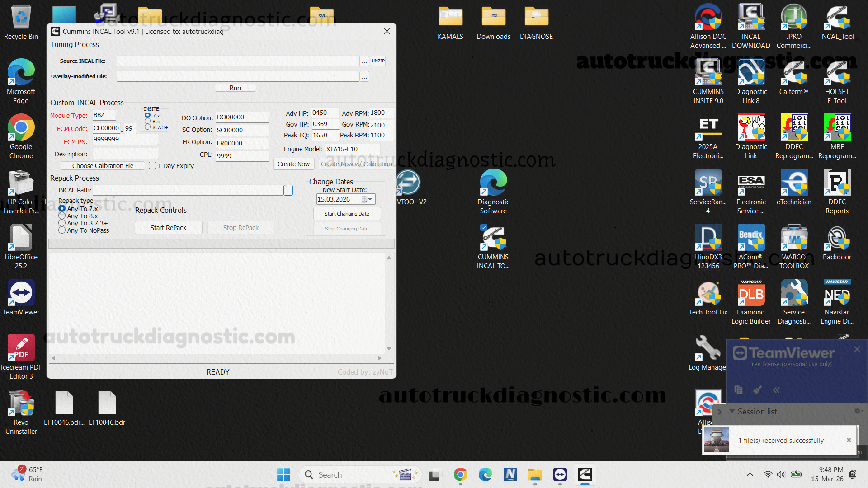The image size is (868, 488).
Task: Open the Icecream PDF Editor 3 icon
Action: (x=21, y=357)
